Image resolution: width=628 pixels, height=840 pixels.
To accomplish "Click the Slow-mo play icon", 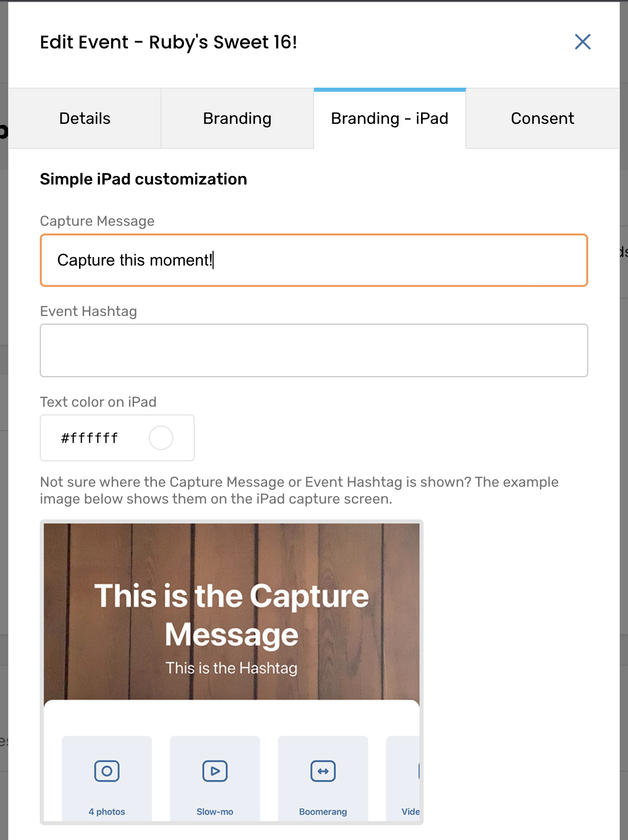I will click(215, 771).
